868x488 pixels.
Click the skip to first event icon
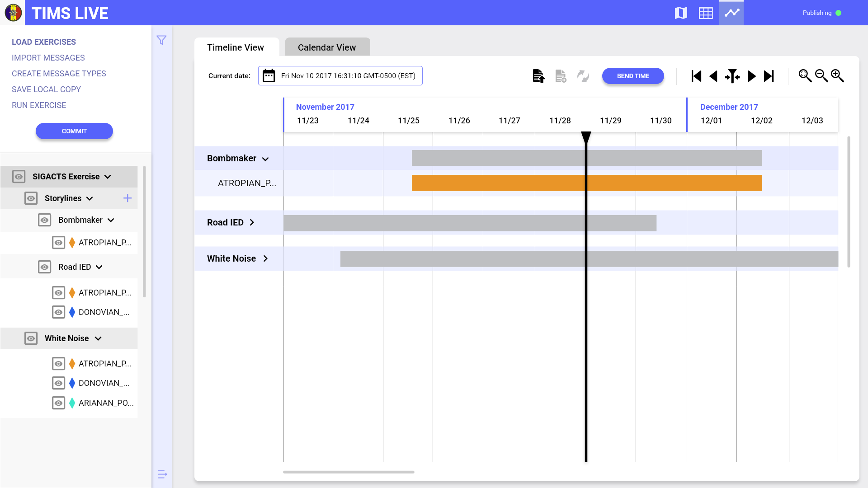(695, 75)
